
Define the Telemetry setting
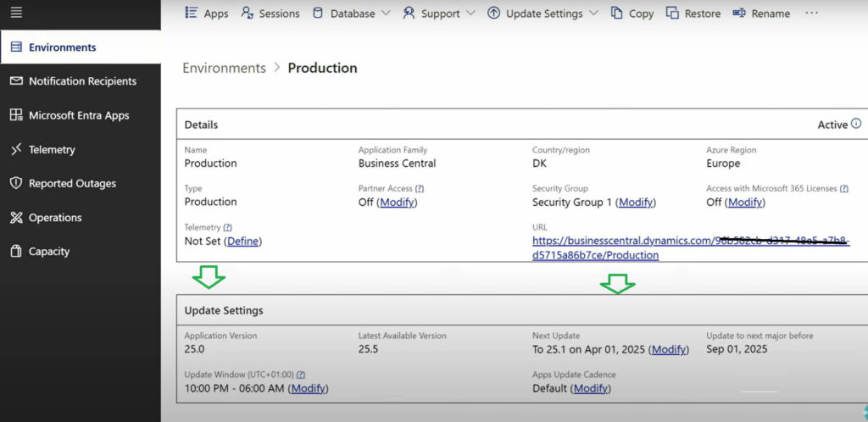pos(242,242)
